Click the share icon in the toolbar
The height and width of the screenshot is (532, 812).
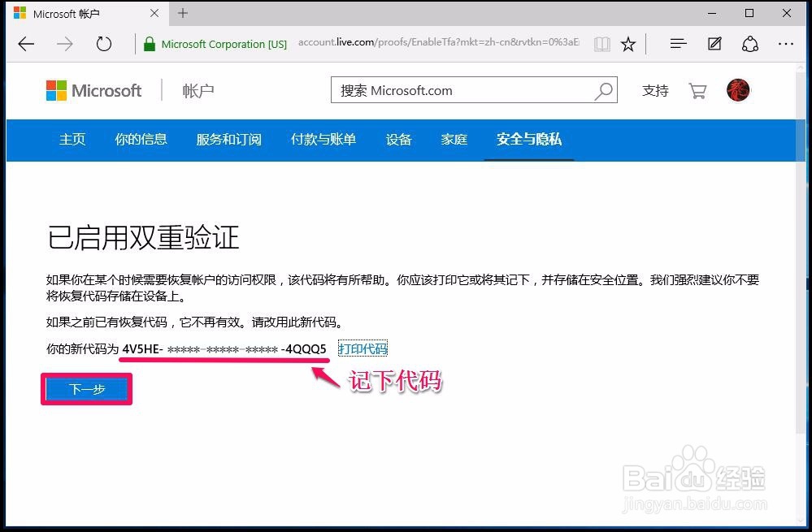tap(750, 45)
